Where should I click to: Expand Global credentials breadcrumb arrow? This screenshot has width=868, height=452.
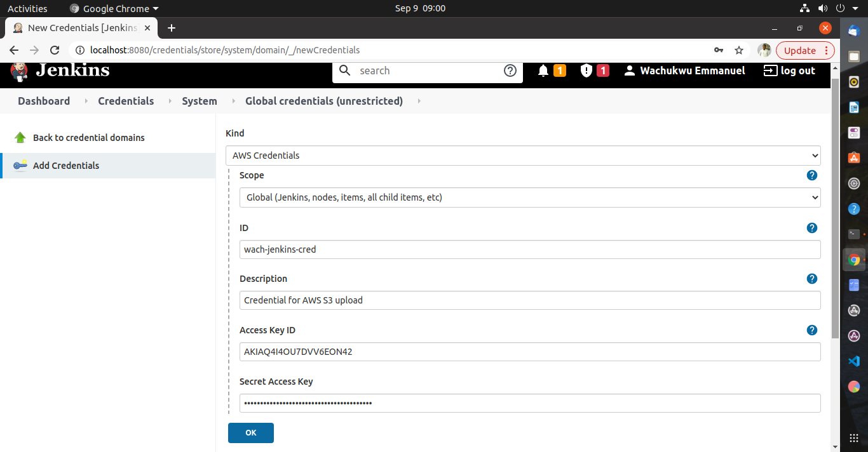419,101
